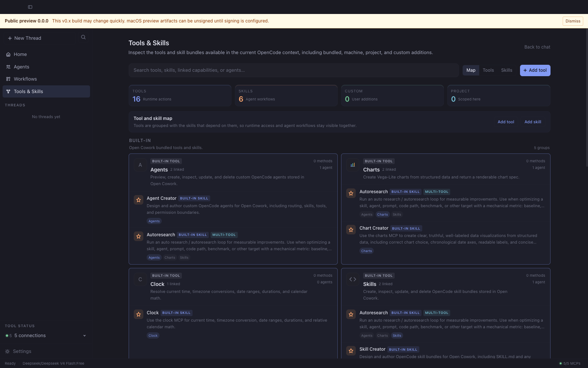Switch to the Map view tab
This screenshot has width=588, height=368.
pos(471,70)
